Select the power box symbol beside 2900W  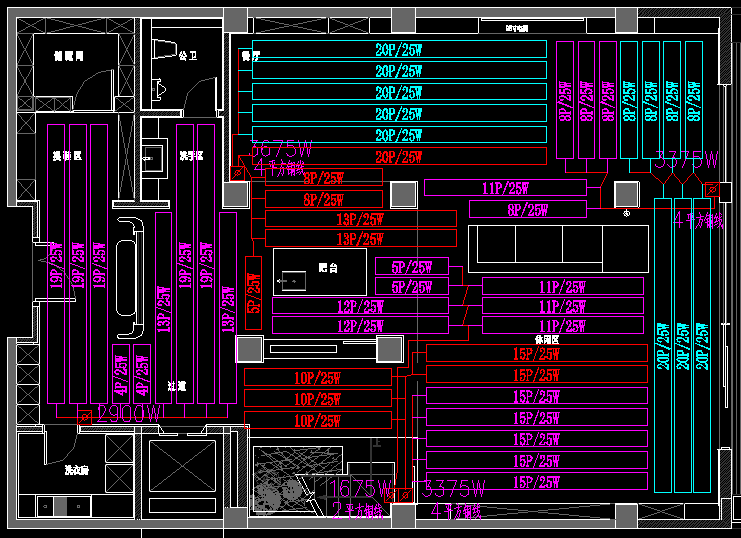pyautogui.click(x=85, y=414)
